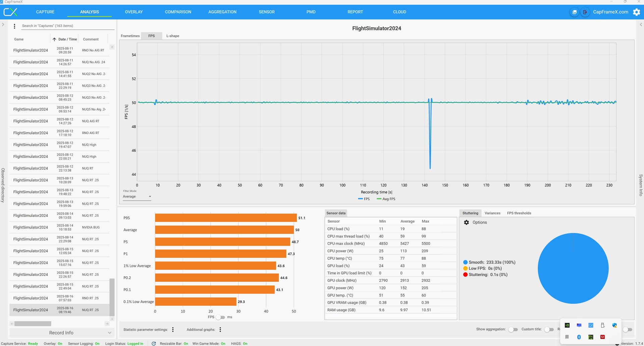Switch to the Variances tab
Viewport: 644px width, 346px height.
(492, 213)
